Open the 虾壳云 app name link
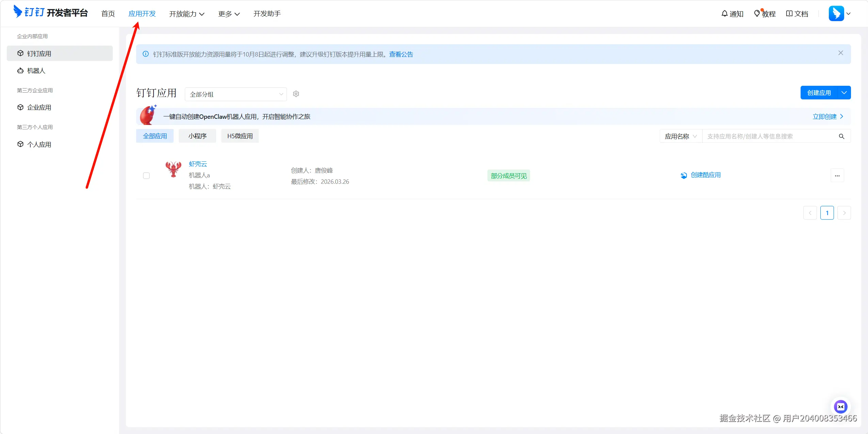Screen dimensions: 868x434 (x=198, y=164)
